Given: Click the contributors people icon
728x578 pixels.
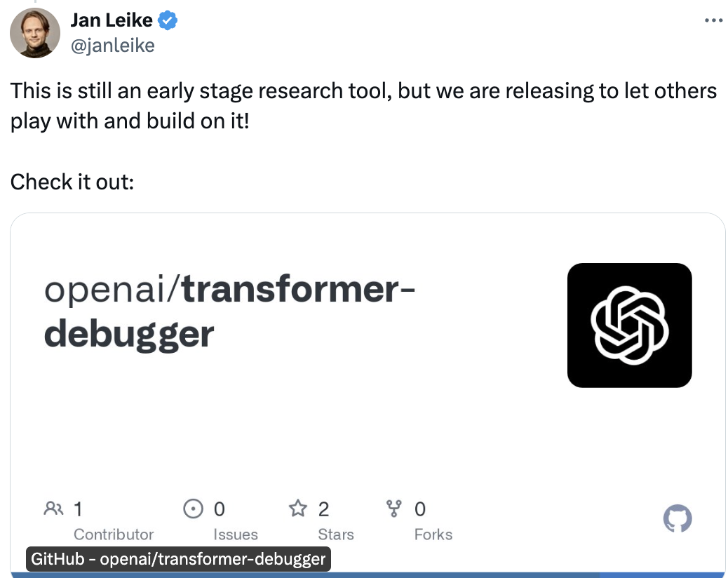Looking at the screenshot, I should click(x=53, y=508).
